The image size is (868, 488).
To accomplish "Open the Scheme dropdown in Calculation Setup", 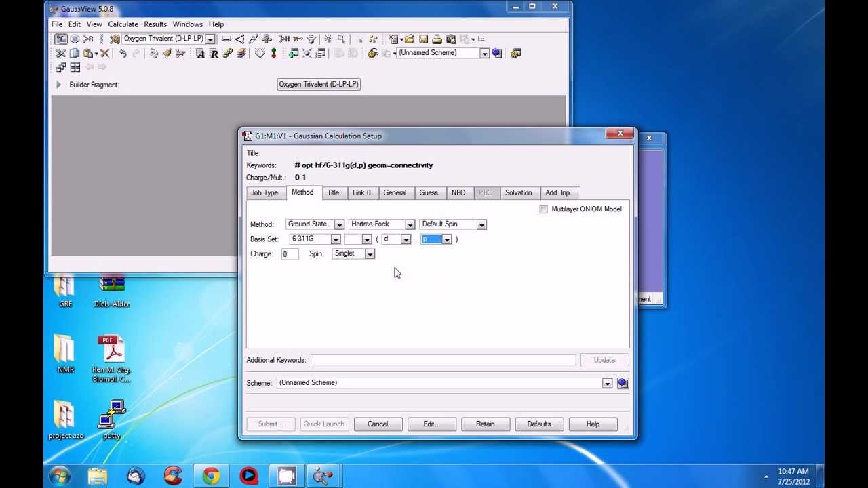I will pyautogui.click(x=607, y=384).
